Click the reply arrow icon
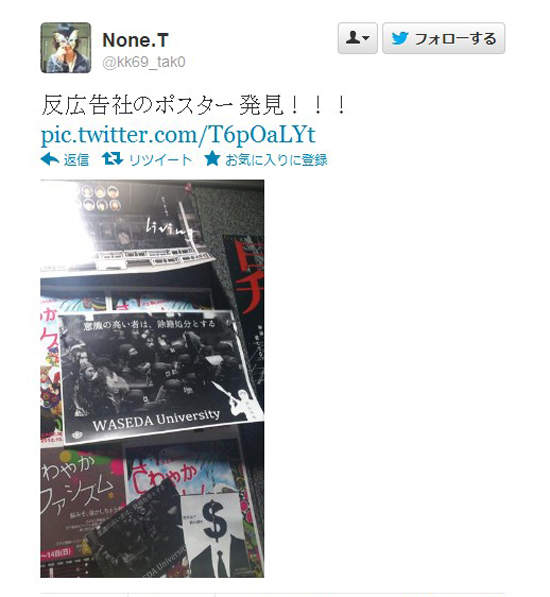 pyautogui.click(x=49, y=159)
